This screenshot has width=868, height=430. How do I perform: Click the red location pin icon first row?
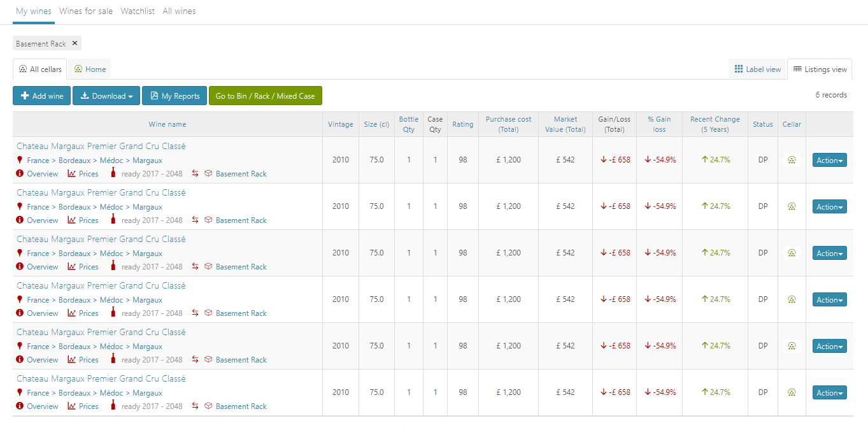click(18, 160)
